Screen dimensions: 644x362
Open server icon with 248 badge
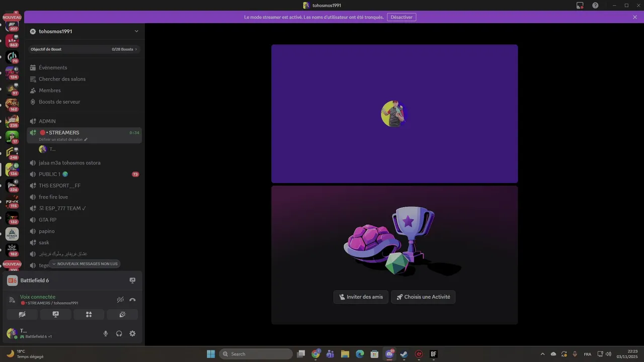12,153
